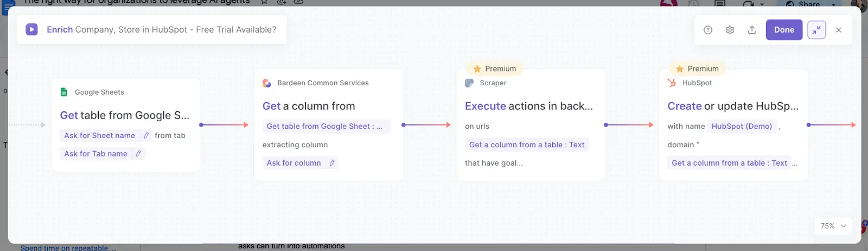Screen dimensions: 868x251
Task: Open the help question mark icon
Action: click(x=708, y=30)
